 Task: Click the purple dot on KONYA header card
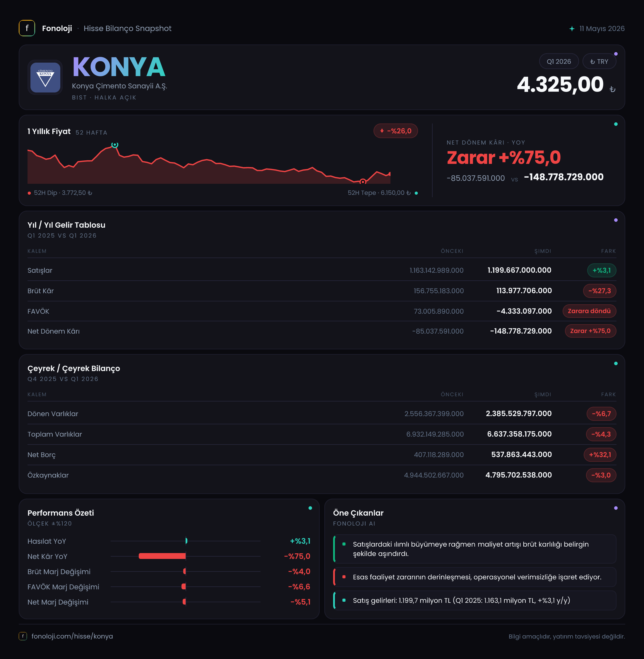[x=616, y=54]
